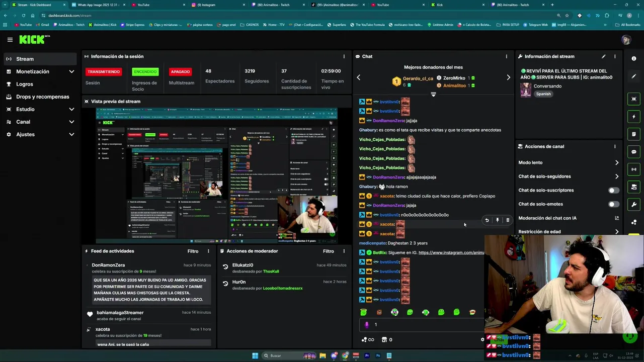This screenshot has width=644, height=362.
Task: Open Acciones de moderador three-dot menu
Action: 344,251
